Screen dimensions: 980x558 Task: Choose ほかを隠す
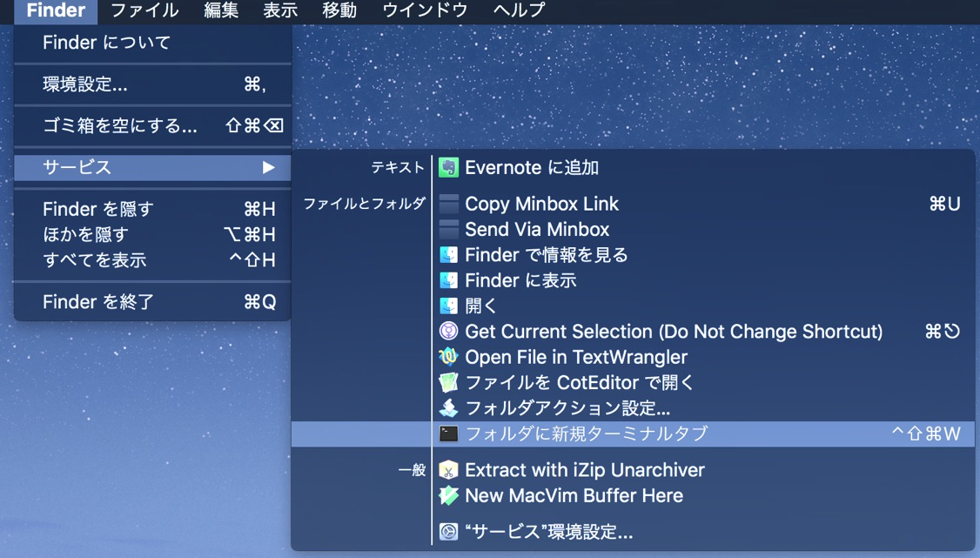pyautogui.click(x=152, y=234)
